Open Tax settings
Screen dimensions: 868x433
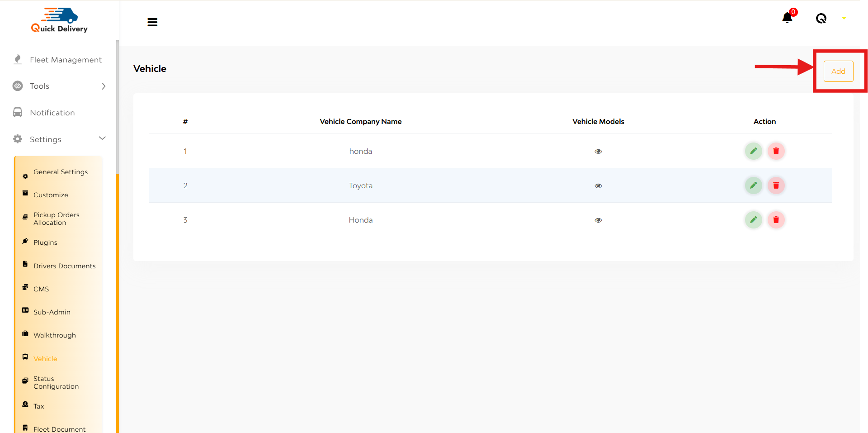(x=39, y=406)
